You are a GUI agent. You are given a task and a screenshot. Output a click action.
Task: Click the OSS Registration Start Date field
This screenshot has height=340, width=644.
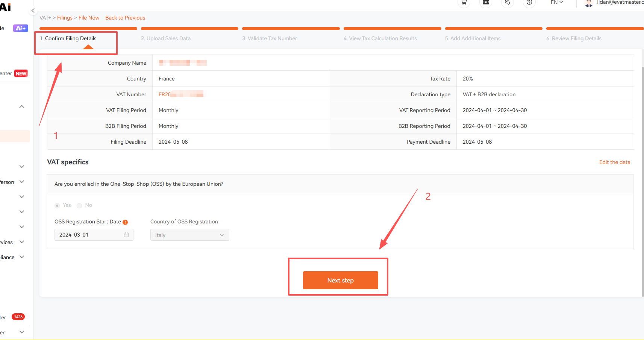94,235
